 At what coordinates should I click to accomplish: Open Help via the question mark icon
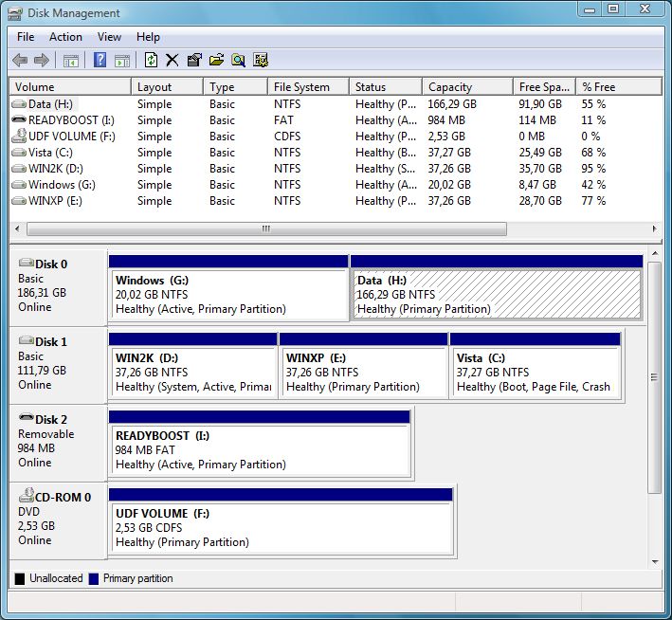[x=100, y=60]
